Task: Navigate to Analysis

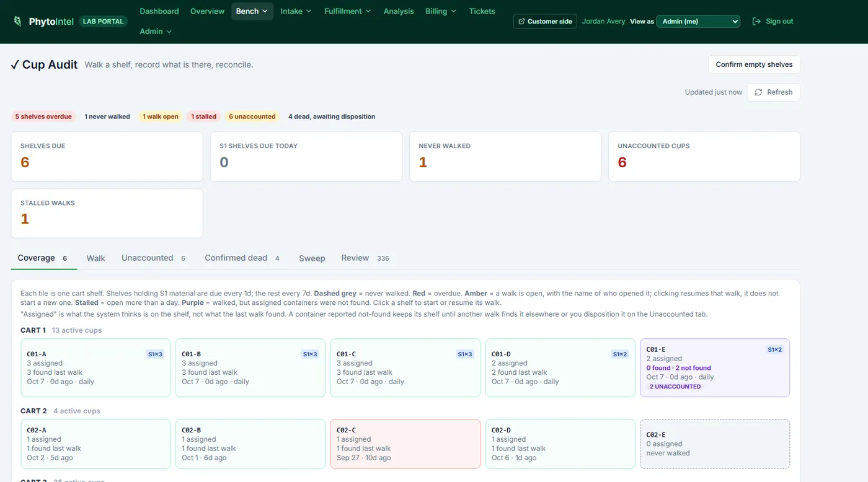Action: pos(399,11)
